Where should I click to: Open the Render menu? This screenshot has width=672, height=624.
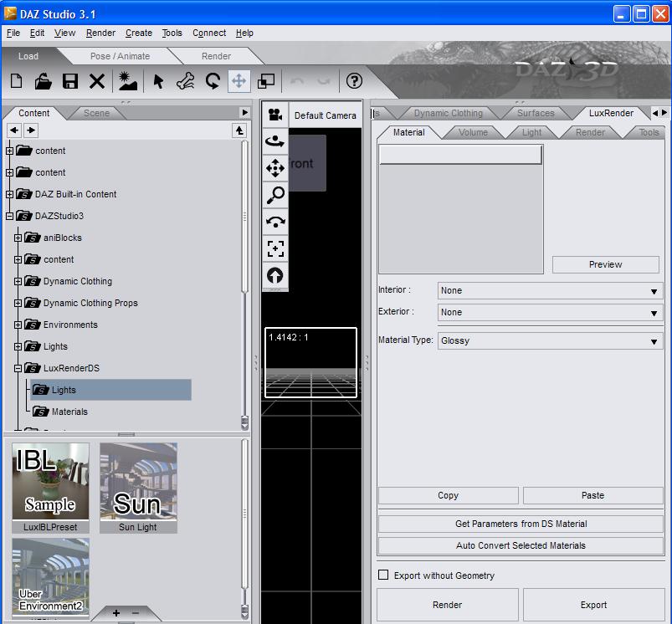100,33
